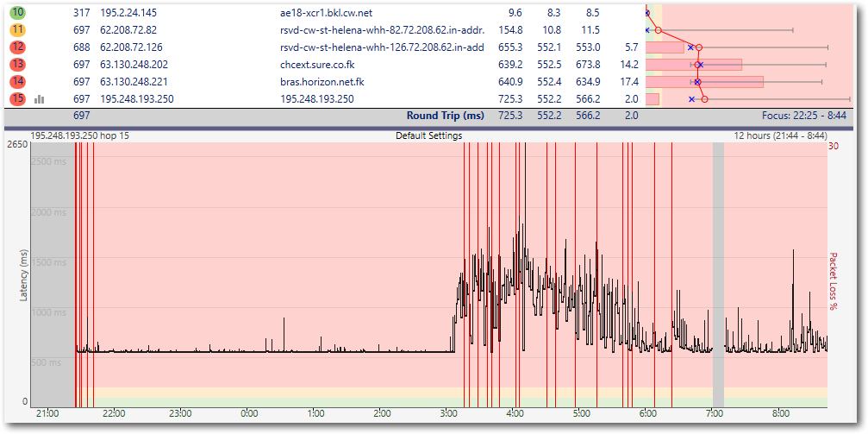Select the hop 14 red badge
This screenshot has width=868, height=434.
(x=18, y=82)
